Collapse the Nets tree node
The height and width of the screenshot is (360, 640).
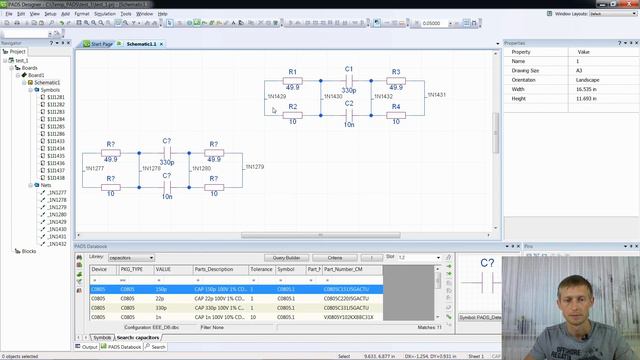pos(31,185)
